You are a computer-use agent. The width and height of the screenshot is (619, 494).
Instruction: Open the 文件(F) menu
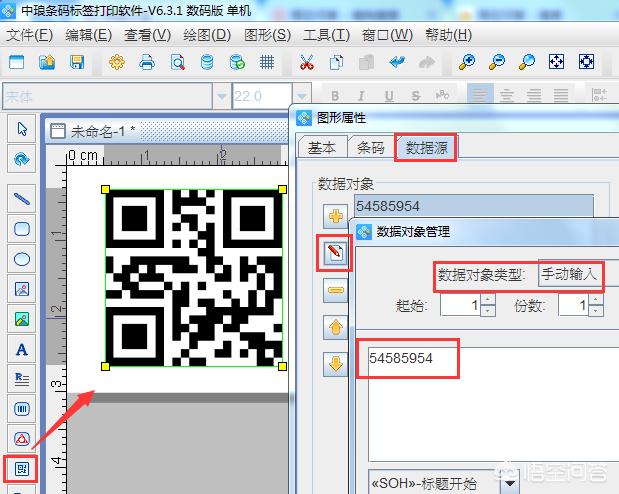coord(29,35)
